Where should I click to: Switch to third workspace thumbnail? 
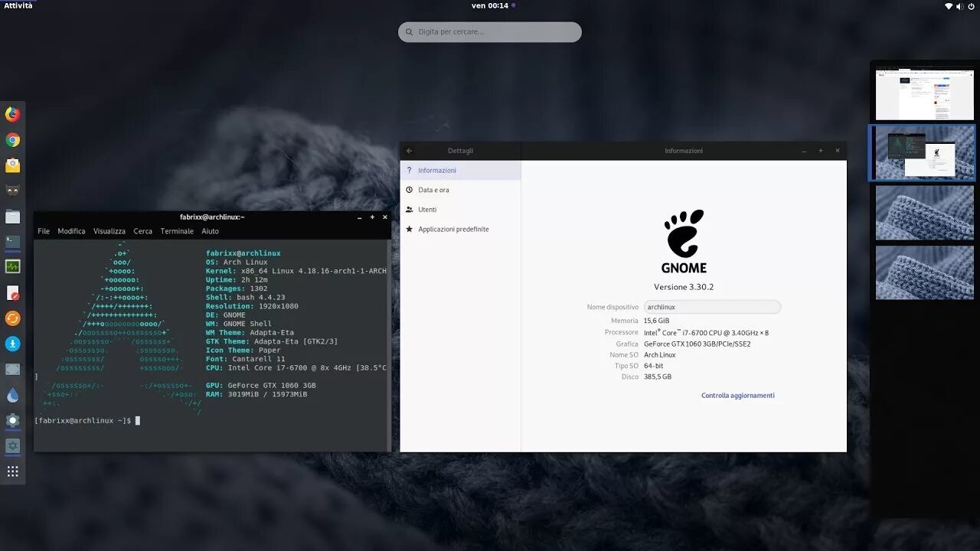pyautogui.click(x=925, y=212)
